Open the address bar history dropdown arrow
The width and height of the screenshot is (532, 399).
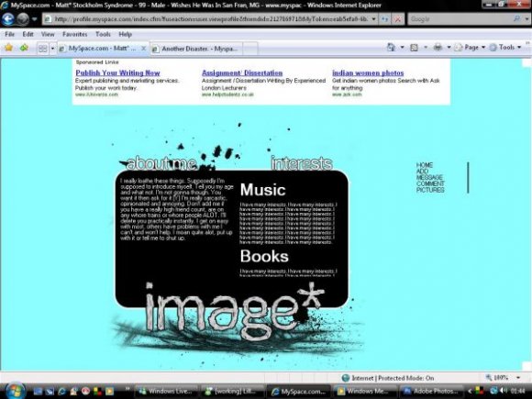(373, 19)
